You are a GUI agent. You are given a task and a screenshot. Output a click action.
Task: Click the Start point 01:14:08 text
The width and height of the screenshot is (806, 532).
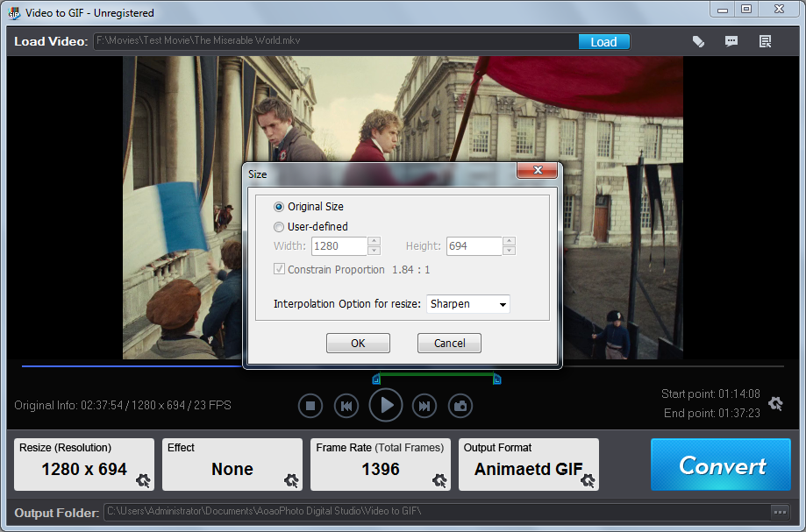click(710, 394)
